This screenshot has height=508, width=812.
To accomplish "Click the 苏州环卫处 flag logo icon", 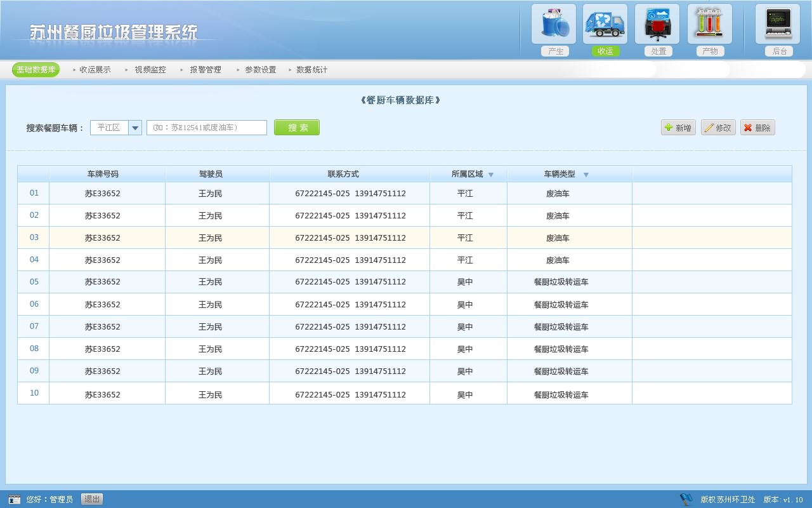I will [686, 500].
